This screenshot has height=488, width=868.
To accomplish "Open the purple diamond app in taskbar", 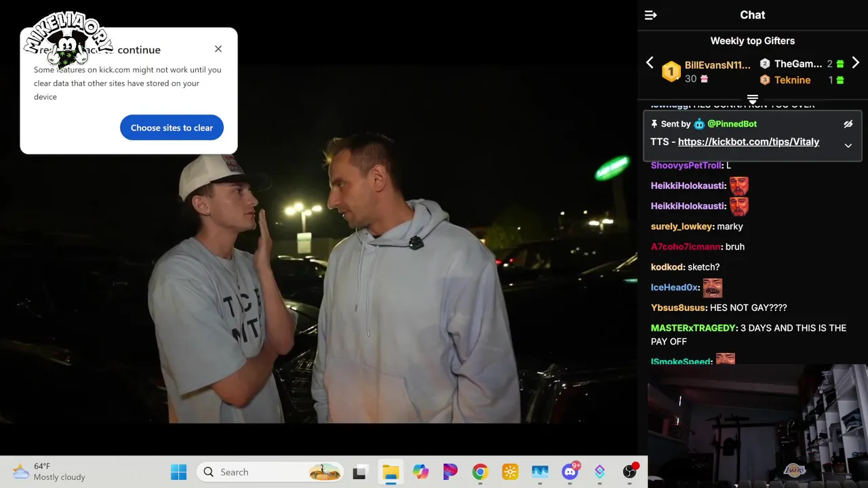I will 599,472.
